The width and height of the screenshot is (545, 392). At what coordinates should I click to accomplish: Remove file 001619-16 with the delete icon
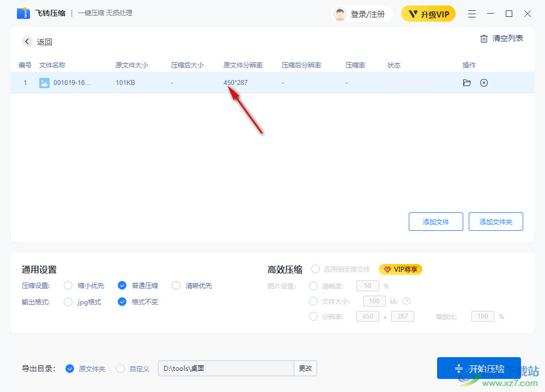pyautogui.click(x=484, y=83)
